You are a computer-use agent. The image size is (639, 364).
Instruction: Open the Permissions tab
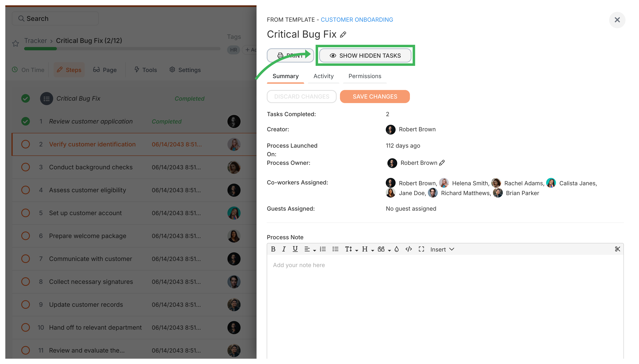(364, 76)
